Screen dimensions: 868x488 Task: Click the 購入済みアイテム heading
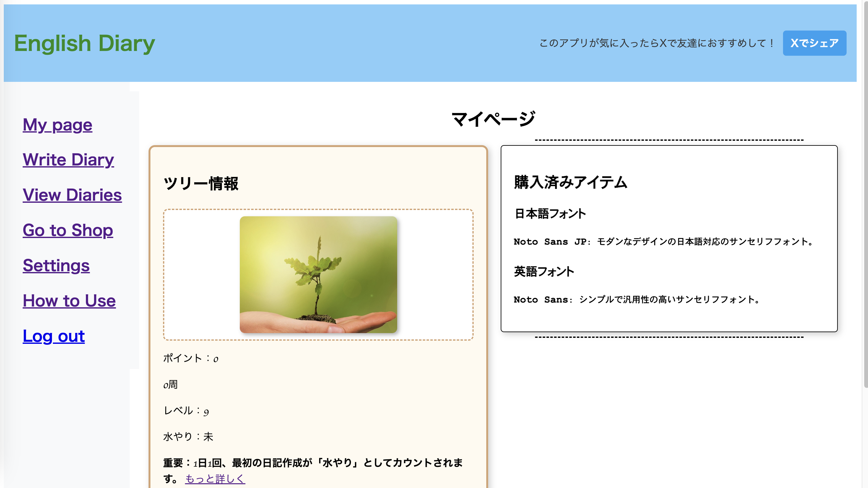pos(570,182)
